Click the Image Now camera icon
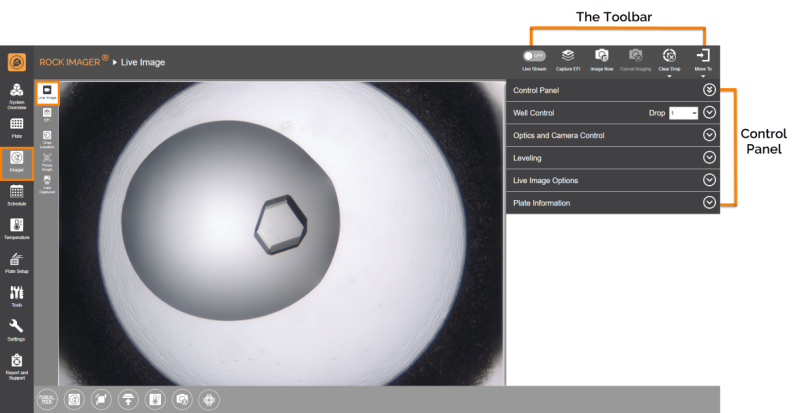Image resolution: width=800 pixels, height=413 pixels. pos(602,57)
